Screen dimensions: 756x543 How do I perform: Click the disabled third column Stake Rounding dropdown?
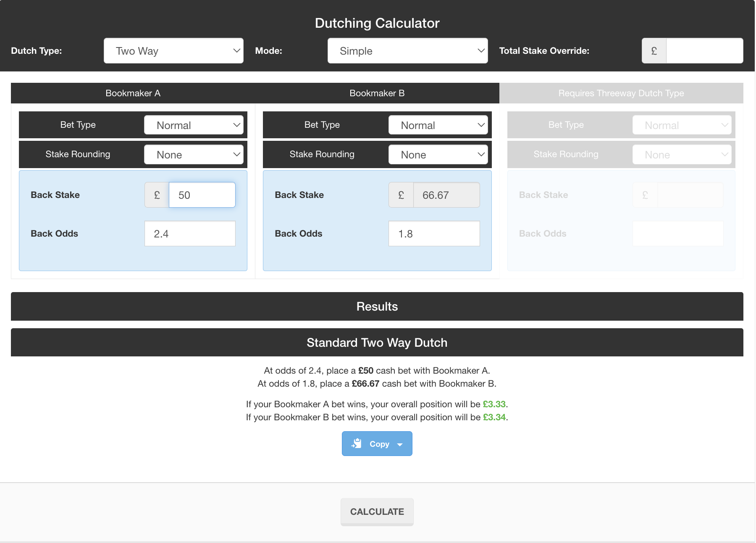tap(682, 155)
